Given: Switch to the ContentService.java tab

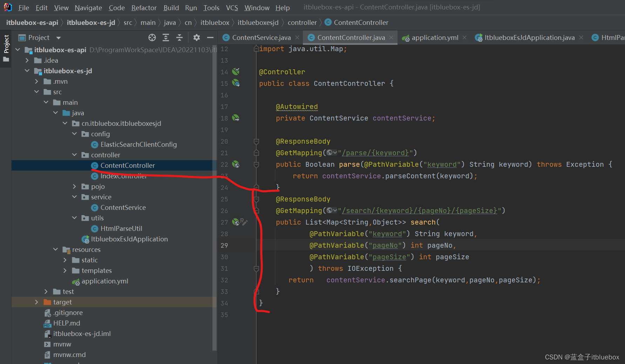Looking at the screenshot, I should coord(261,37).
